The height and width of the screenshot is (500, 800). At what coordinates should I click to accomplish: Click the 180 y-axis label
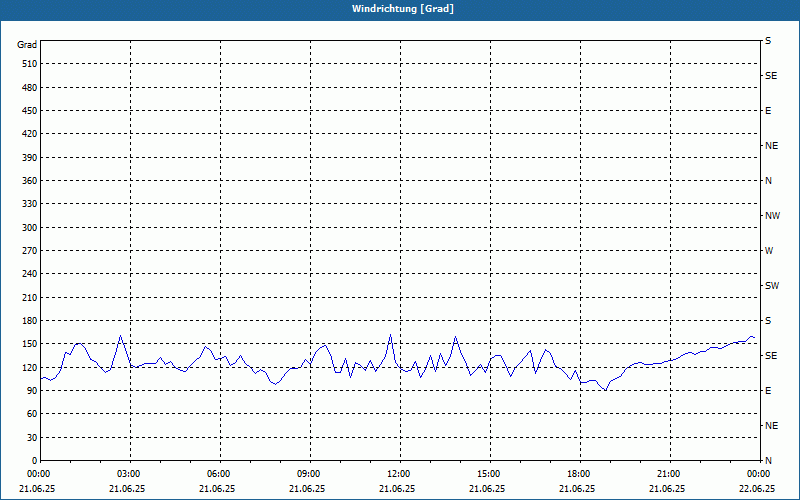point(30,321)
